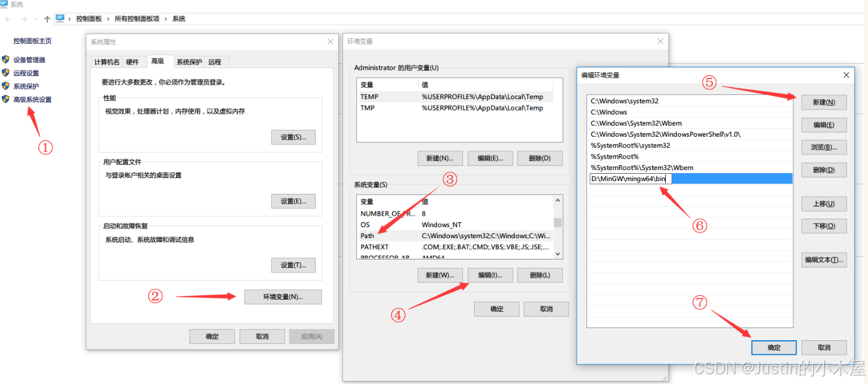Click 确定 in 环境变量 dialog

pyautogui.click(x=497, y=309)
